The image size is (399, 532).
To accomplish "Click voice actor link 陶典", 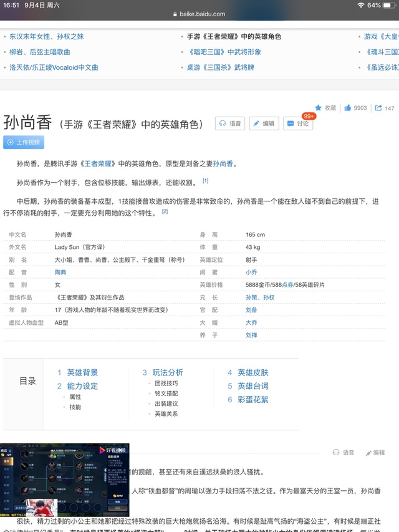I will click(60, 272).
